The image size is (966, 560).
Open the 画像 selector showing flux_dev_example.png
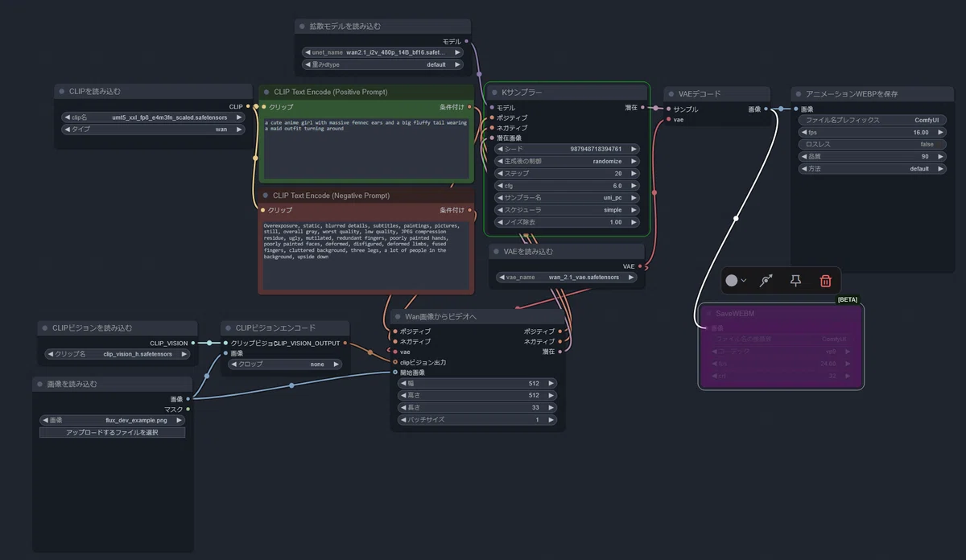pyautogui.click(x=112, y=420)
